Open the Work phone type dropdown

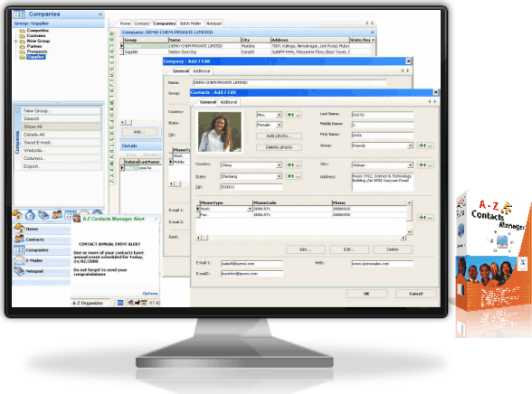[x=250, y=209]
